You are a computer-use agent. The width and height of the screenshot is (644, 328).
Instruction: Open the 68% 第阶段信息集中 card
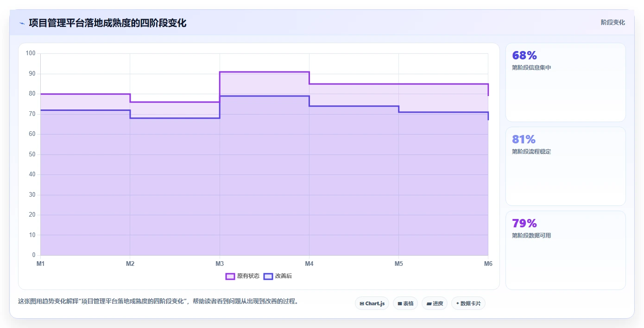pos(566,83)
